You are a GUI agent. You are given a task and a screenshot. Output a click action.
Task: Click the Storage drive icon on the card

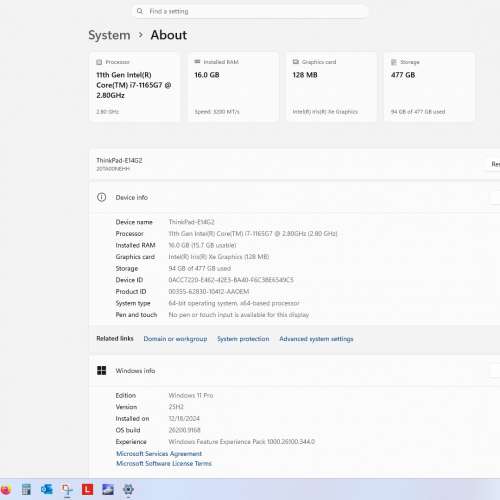pos(394,62)
